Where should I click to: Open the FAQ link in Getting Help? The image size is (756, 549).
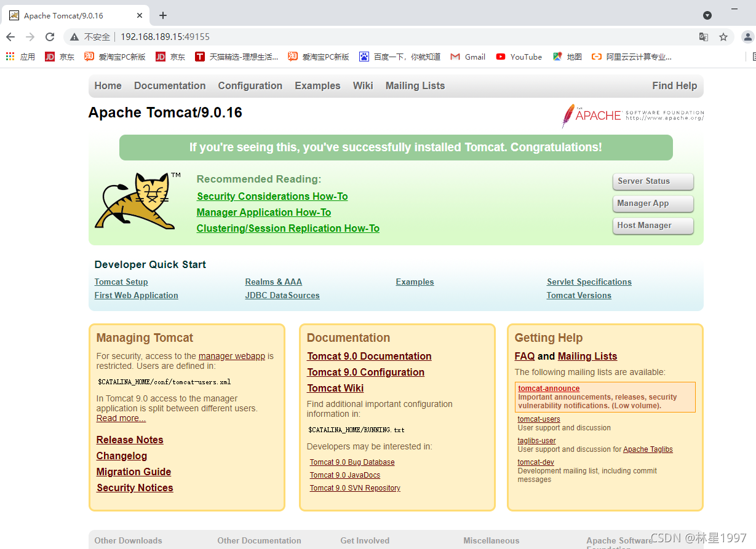click(525, 356)
